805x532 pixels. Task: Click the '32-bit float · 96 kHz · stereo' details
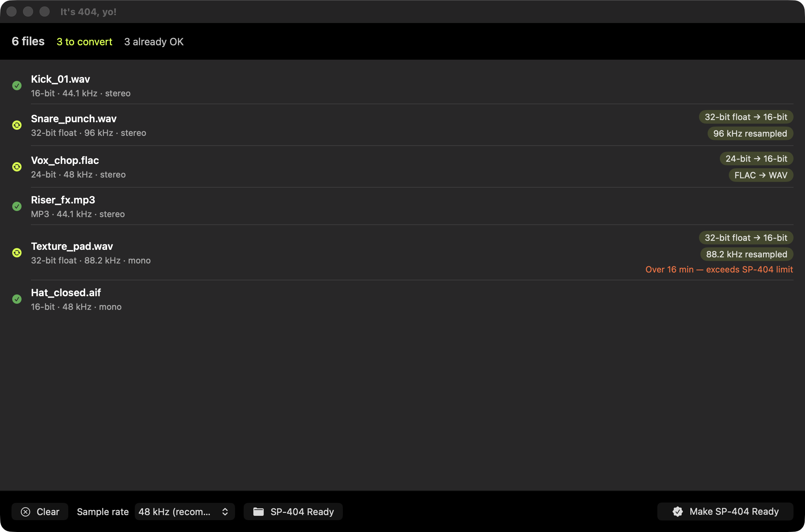88,133
